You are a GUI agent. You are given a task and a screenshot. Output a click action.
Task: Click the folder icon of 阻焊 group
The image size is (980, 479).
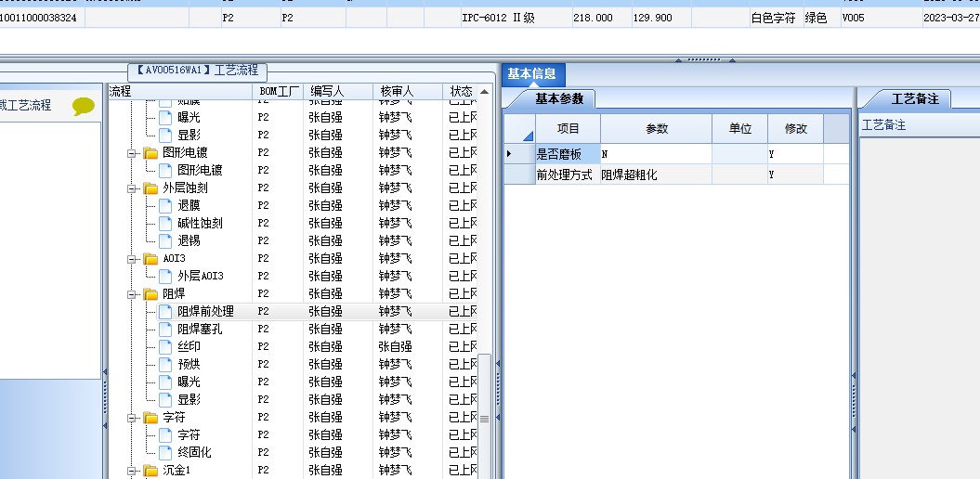pyautogui.click(x=150, y=294)
